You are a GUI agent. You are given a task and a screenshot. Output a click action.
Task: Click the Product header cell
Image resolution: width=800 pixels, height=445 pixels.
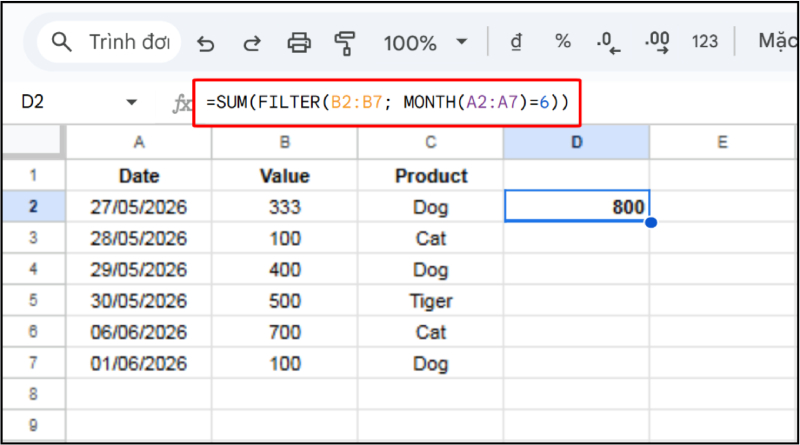431,176
